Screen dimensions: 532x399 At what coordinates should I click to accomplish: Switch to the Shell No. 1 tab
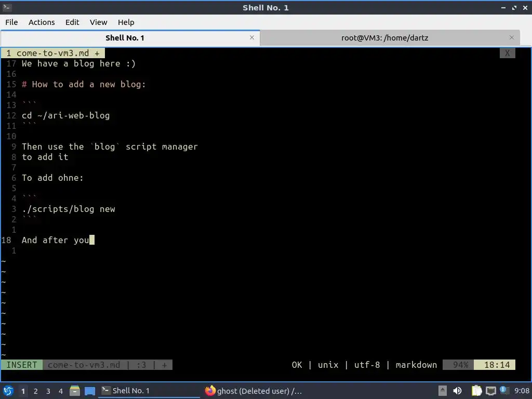coord(125,37)
